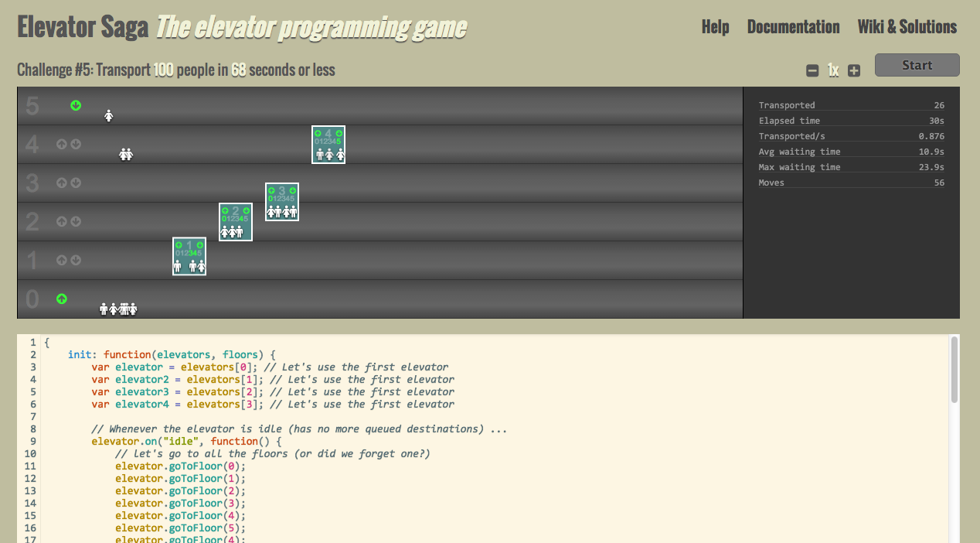This screenshot has height=543, width=980.
Task: Start the challenge simulation
Action: coord(917,66)
